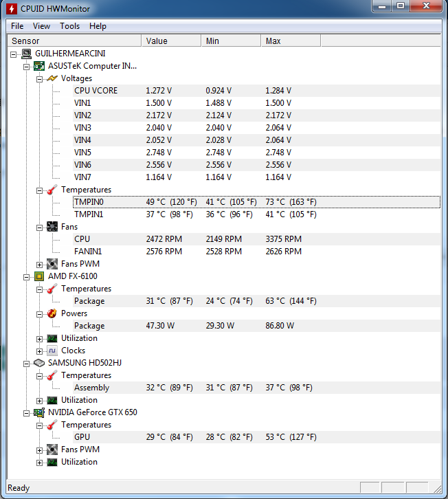This screenshot has width=448, height=499.
Task: Collapse the GUILHERMEARCINI root node
Action: coord(13,54)
